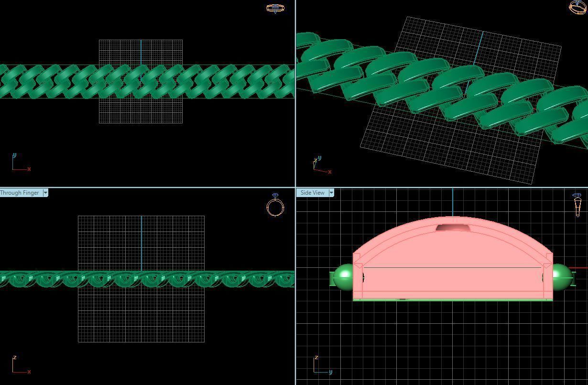Select the chain in Through Finger viewport
The image size is (588, 385).
click(147, 279)
